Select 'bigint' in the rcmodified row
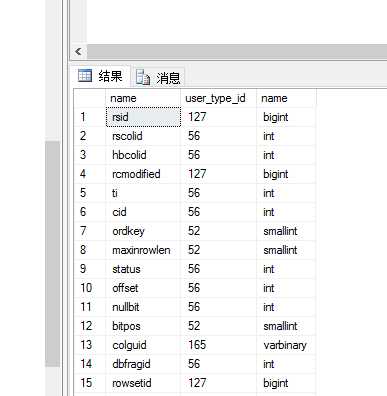This screenshot has width=387, height=396. pos(286,174)
